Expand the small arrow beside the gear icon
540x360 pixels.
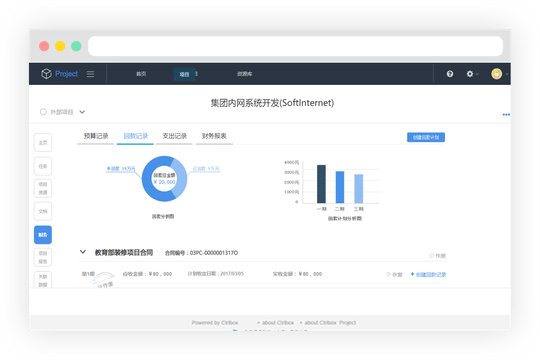pyautogui.click(x=477, y=74)
